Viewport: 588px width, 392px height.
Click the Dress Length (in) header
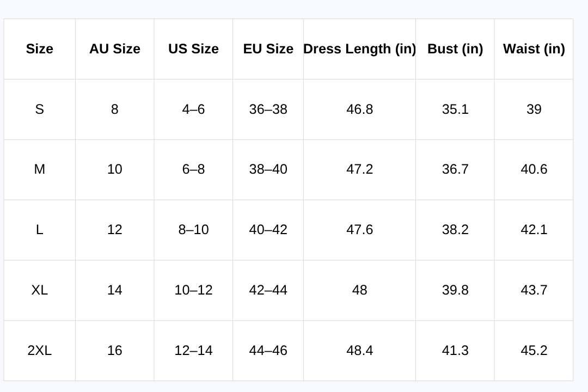(x=360, y=49)
